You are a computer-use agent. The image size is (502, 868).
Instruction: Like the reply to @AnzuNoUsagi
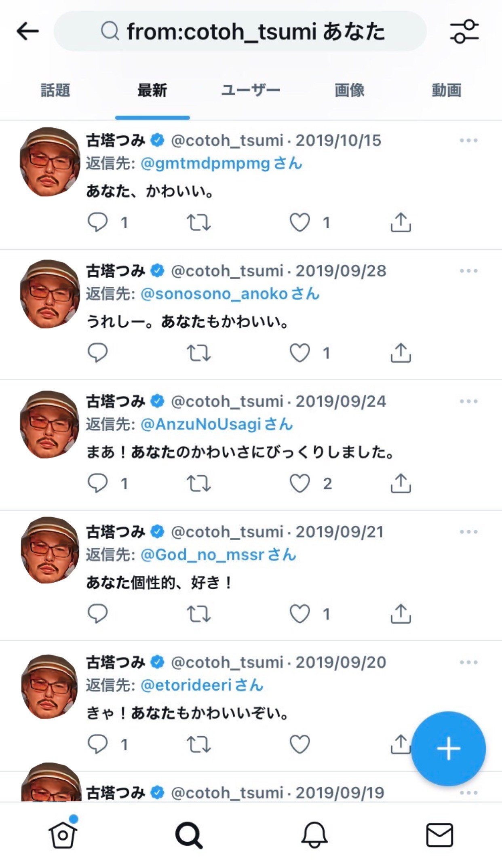click(x=300, y=483)
